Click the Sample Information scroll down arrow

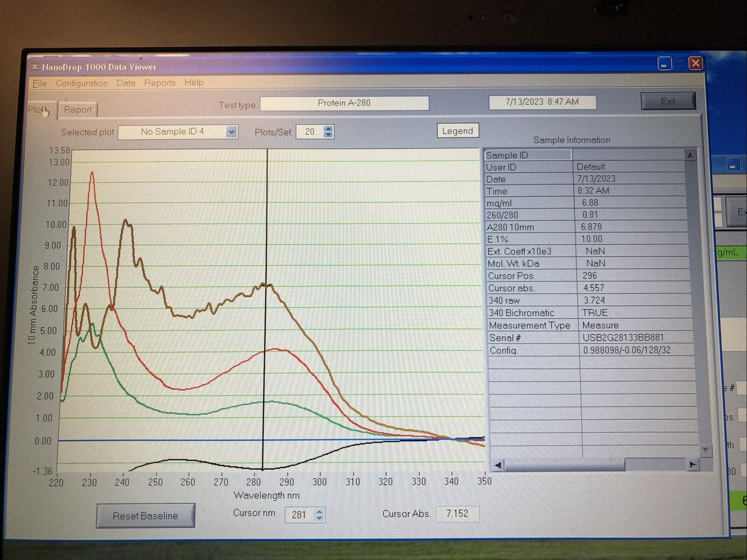(x=705, y=451)
